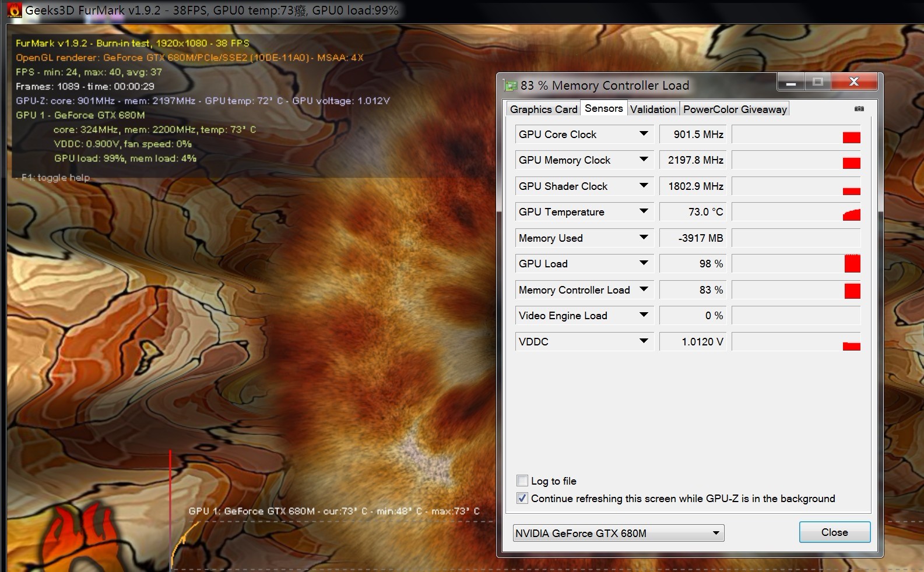The height and width of the screenshot is (572, 924).
Task: Open the PowerColor Giveaway tab
Action: tap(735, 109)
